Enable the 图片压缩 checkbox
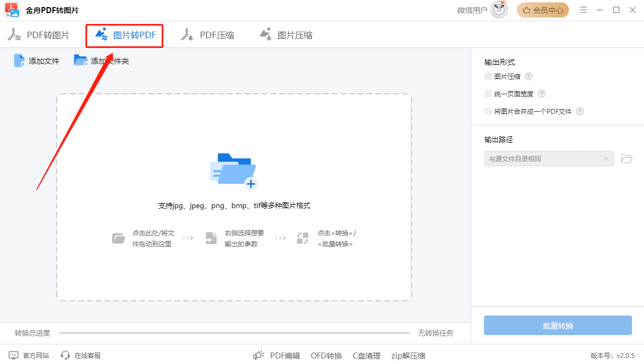Screen dimensions: 644x364 (488, 77)
